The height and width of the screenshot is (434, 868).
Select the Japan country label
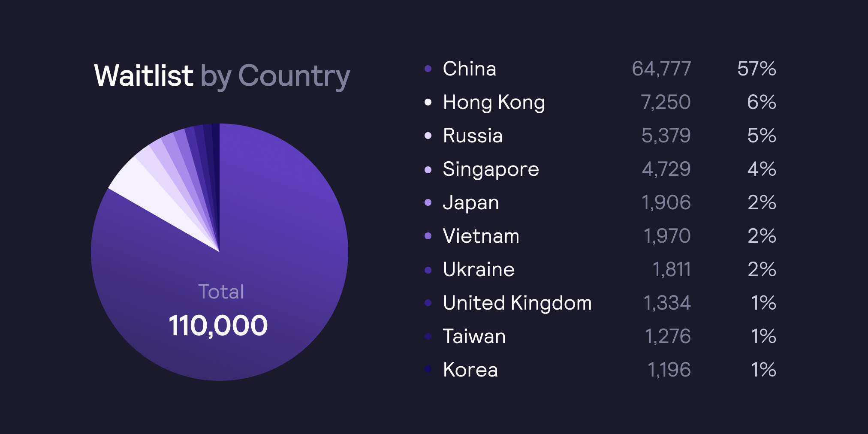471,203
